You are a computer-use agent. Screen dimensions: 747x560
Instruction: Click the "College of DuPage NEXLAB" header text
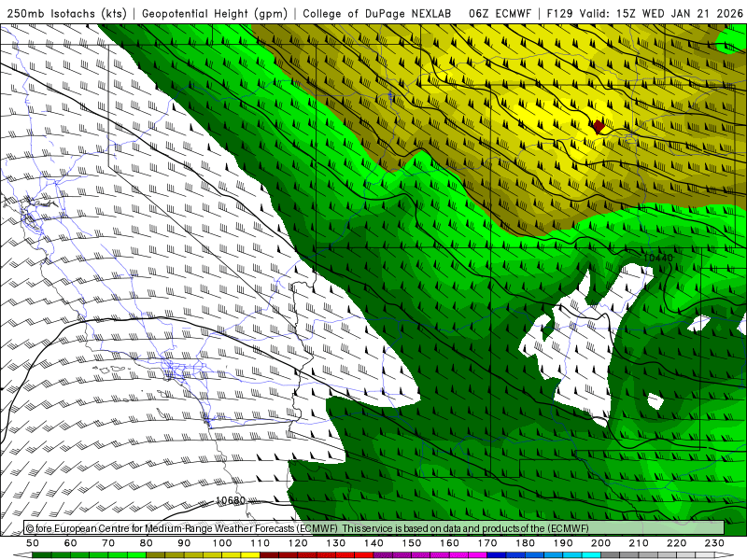[377, 14]
